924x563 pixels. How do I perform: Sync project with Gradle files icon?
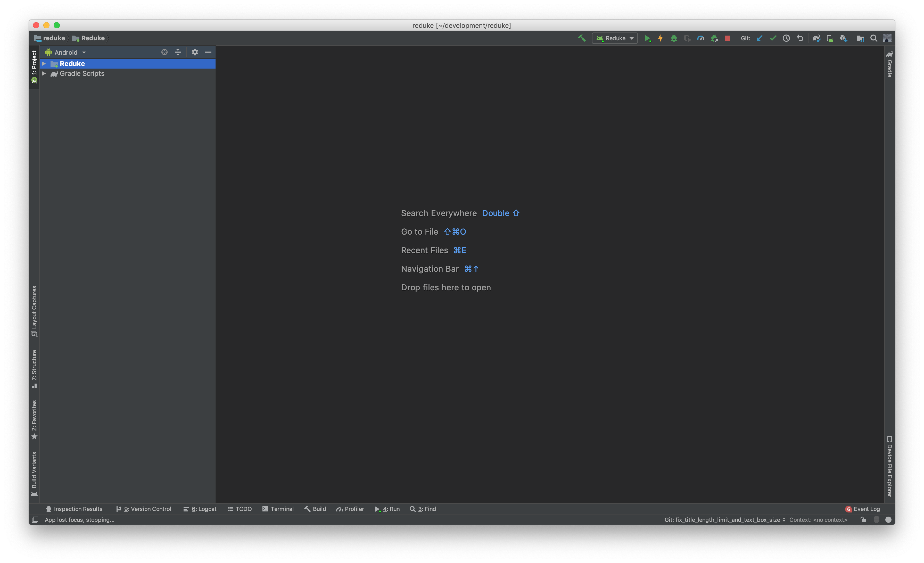coord(816,38)
